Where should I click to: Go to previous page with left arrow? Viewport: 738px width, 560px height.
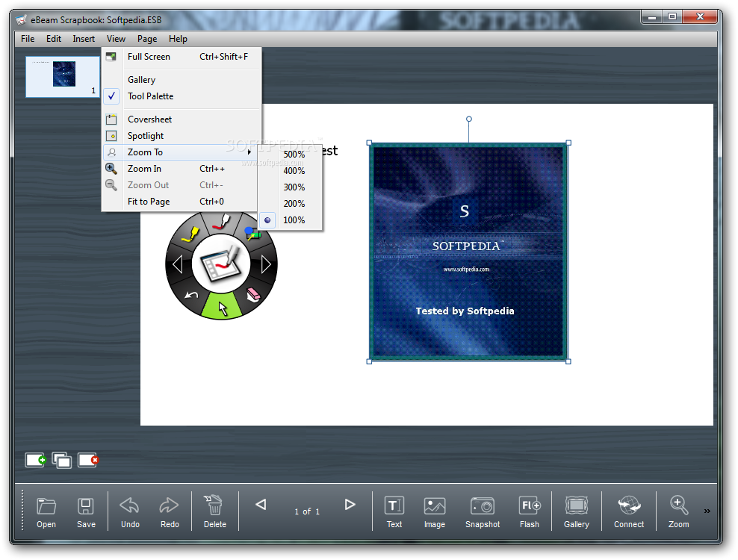pyautogui.click(x=261, y=505)
